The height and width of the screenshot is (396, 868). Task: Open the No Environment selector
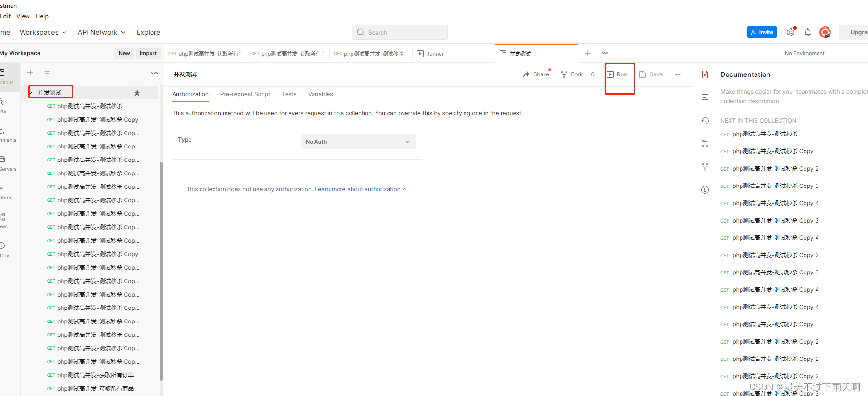pyautogui.click(x=805, y=53)
